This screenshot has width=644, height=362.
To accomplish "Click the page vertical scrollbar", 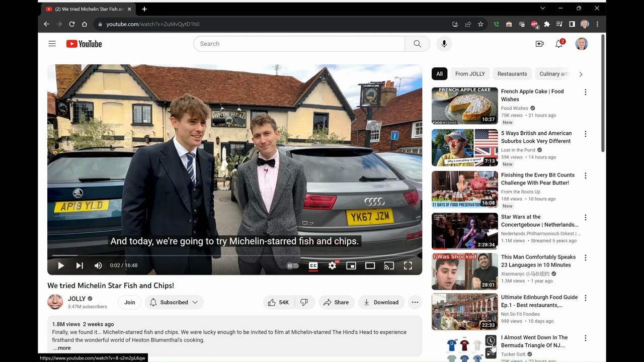I will (603, 93).
